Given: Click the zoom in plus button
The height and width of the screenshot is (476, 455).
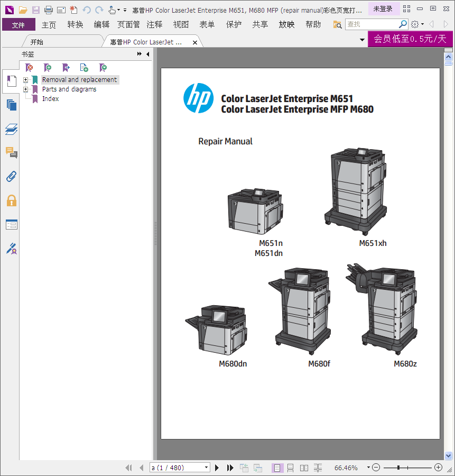Looking at the screenshot, I should tap(438, 468).
